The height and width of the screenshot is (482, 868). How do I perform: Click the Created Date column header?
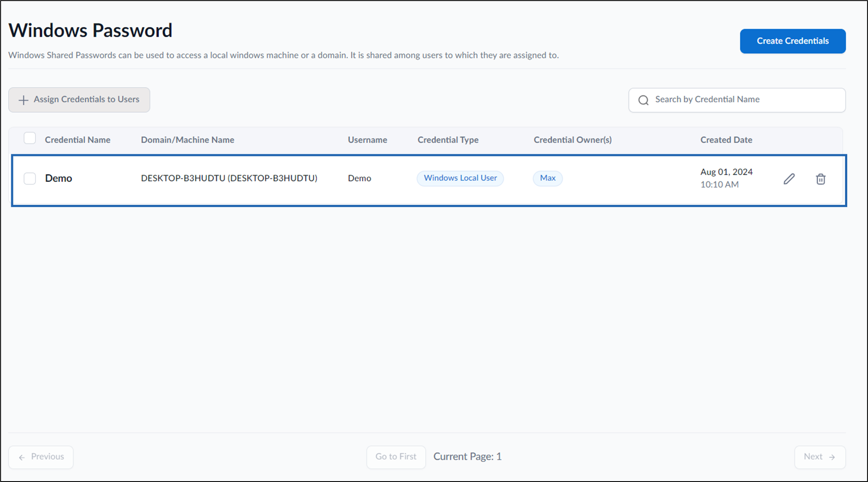[x=726, y=140]
